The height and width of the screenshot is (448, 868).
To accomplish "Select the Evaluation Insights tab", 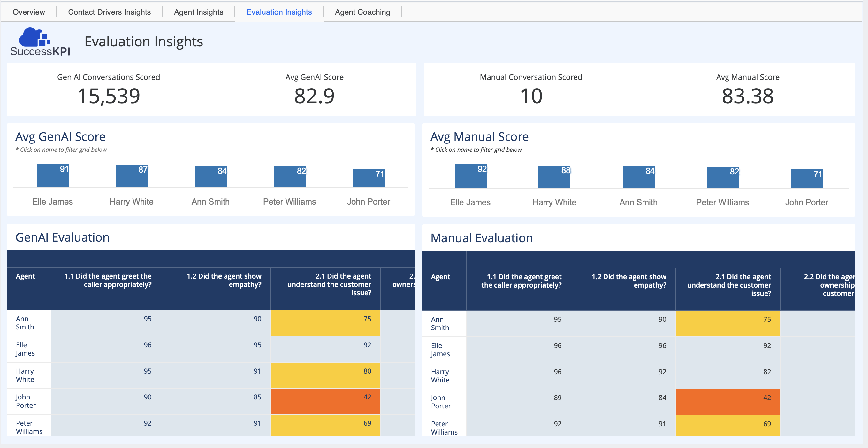I will pyautogui.click(x=279, y=12).
